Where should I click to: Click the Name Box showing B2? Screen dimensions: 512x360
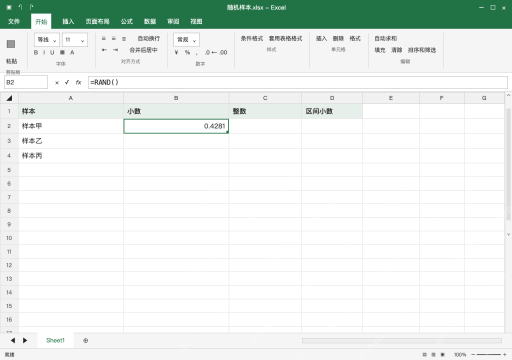26,82
